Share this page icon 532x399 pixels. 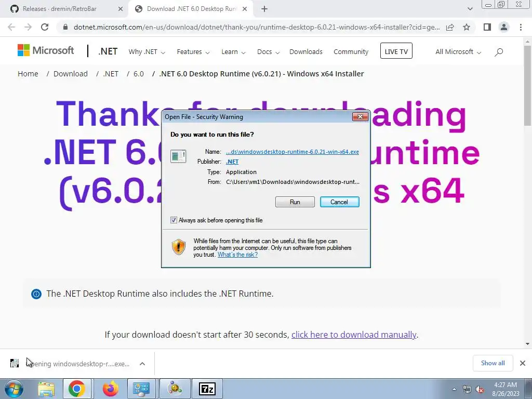(x=450, y=27)
